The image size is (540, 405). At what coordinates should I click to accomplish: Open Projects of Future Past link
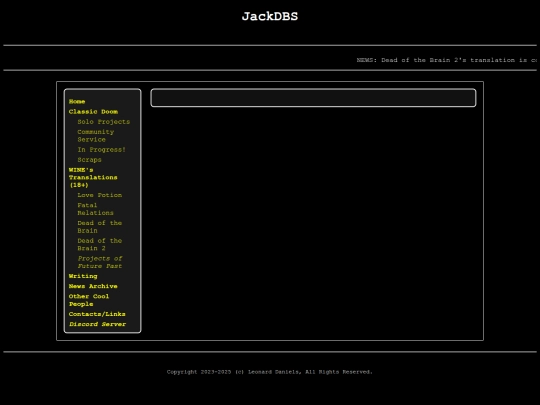click(x=100, y=262)
